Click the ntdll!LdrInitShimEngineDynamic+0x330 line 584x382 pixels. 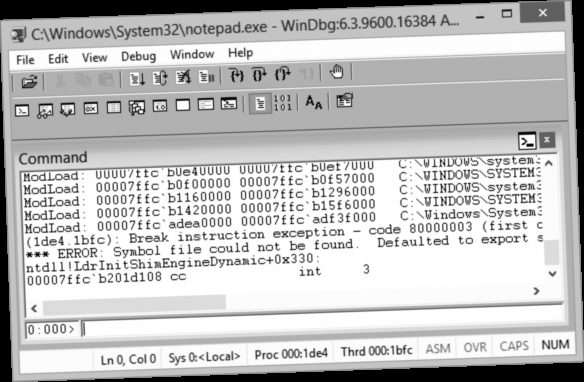click(x=173, y=262)
